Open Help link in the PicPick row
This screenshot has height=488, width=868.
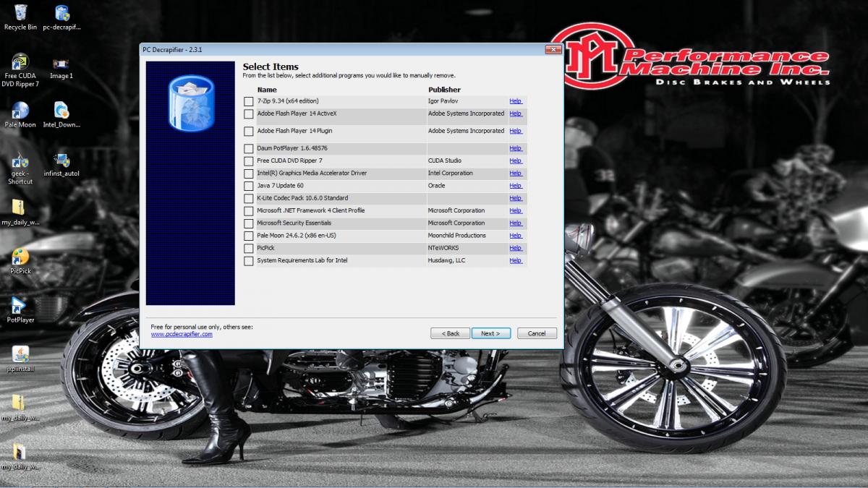coord(515,248)
